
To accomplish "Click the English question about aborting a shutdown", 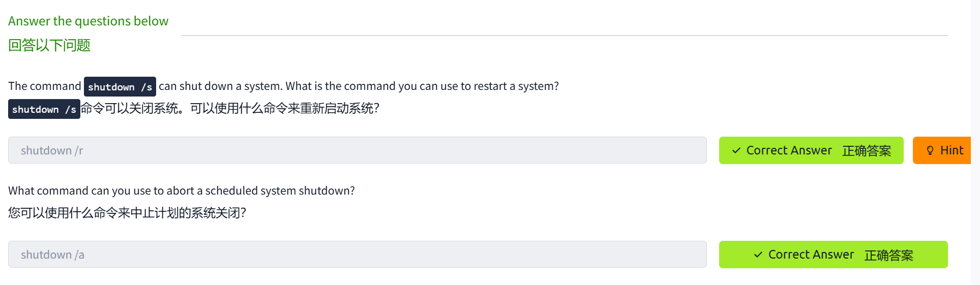I will click(x=182, y=191).
